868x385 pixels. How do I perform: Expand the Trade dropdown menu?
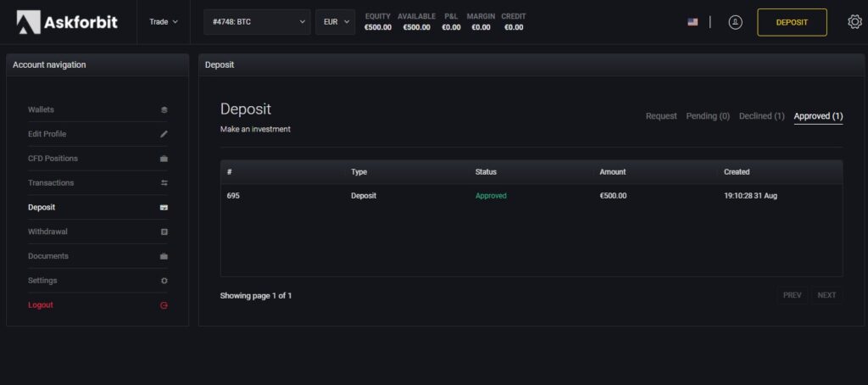tap(164, 22)
